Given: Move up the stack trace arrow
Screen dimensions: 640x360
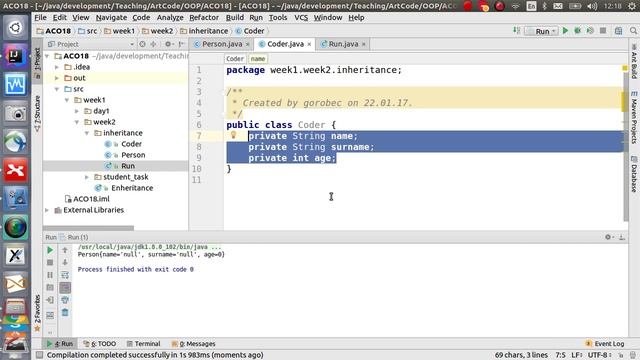Looking at the screenshot, I should point(65,250).
